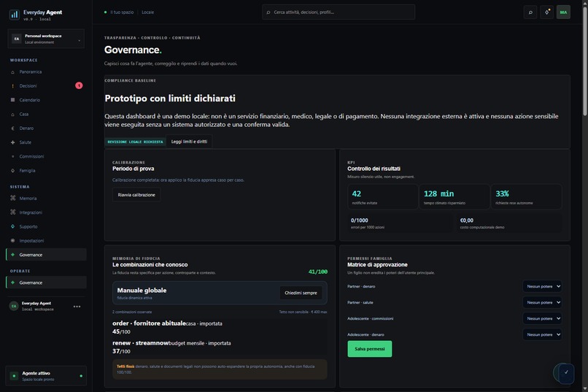The width and height of the screenshot is (588, 392).
Task: Click the Denaro euro icon
Action: pos(12,128)
